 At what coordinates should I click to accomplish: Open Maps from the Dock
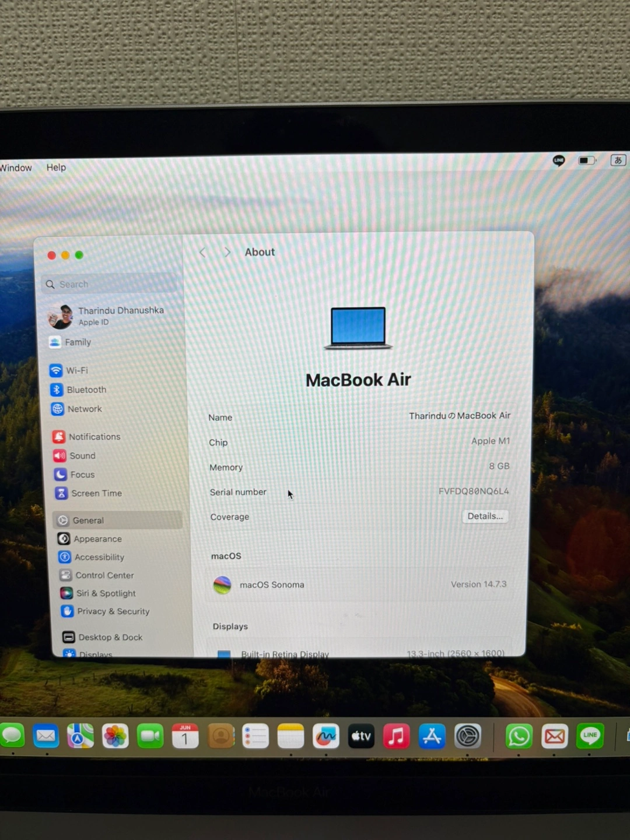pyautogui.click(x=80, y=736)
